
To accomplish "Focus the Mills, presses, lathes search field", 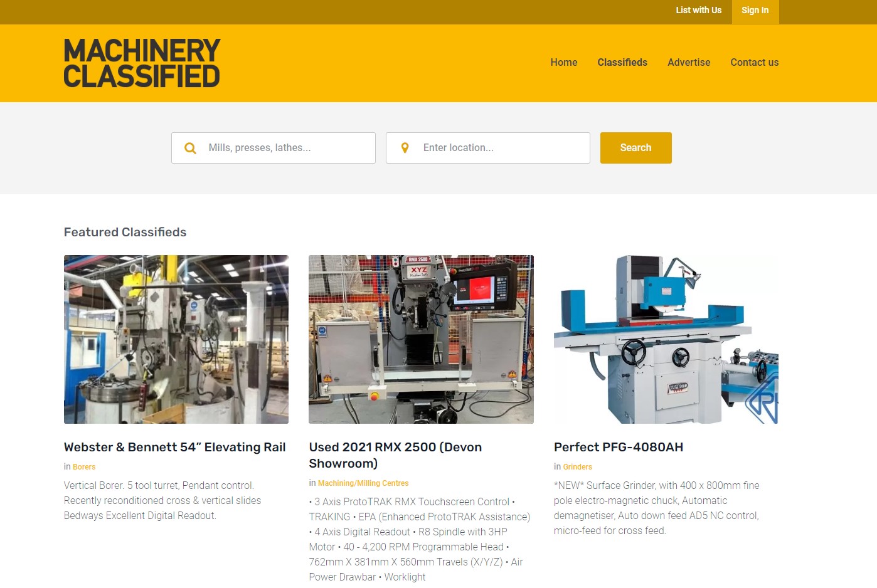I will (274, 148).
